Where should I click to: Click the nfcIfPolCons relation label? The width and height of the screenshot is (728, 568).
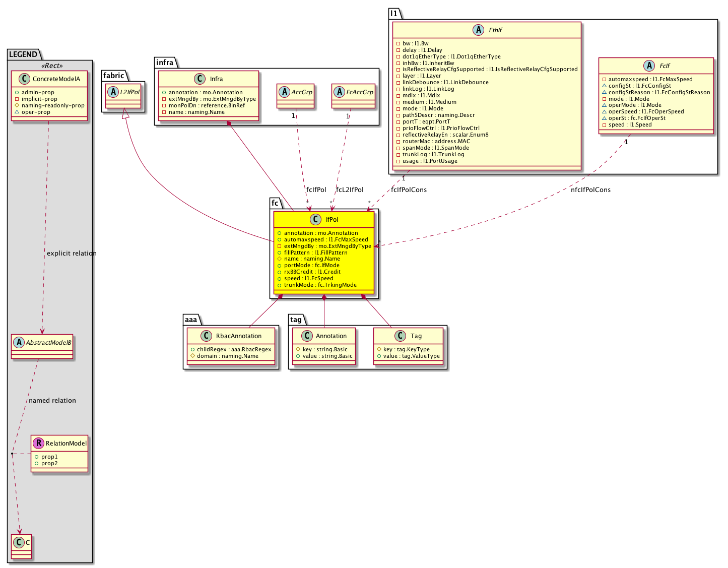590,190
